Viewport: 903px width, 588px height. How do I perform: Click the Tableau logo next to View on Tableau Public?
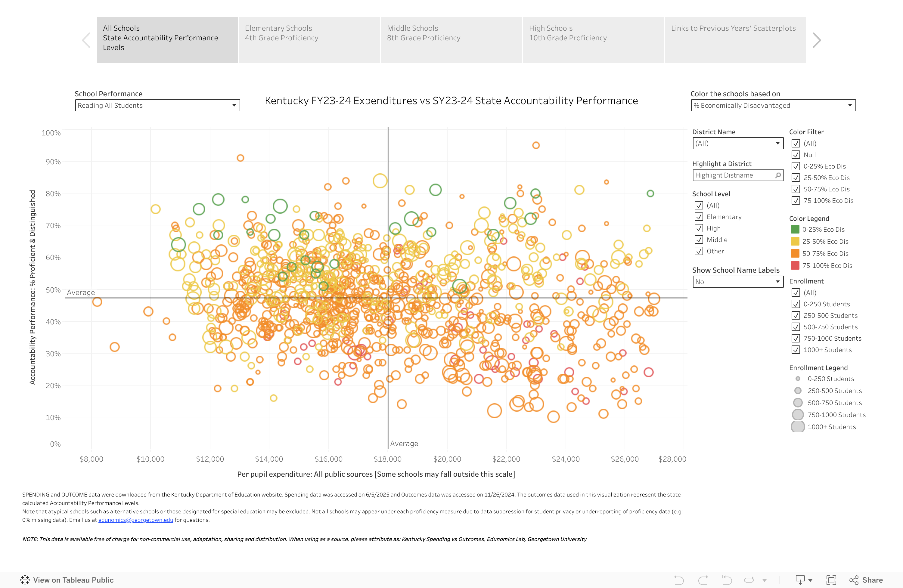click(x=25, y=580)
